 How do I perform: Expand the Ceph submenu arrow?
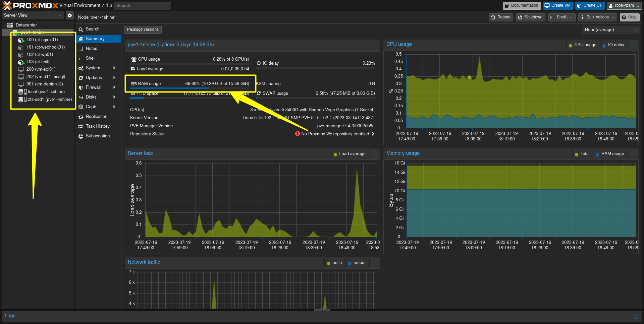[114, 107]
